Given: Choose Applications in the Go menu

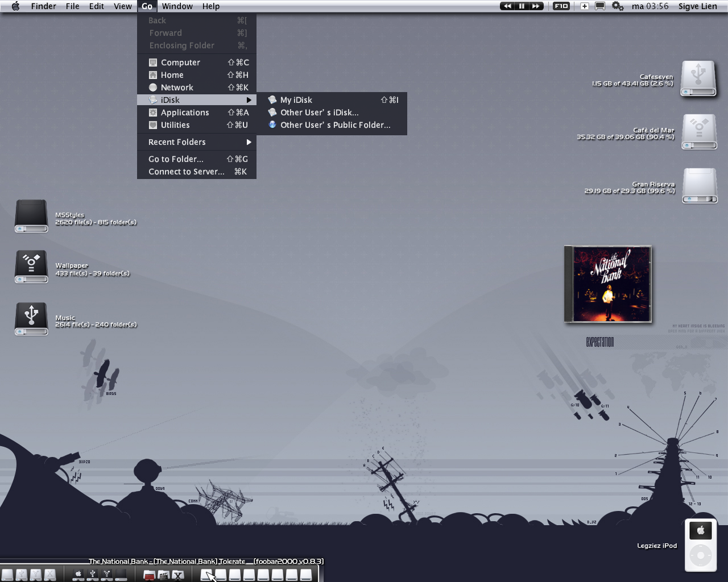Looking at the screenshot, I should pyautogui.click(x=197, y=113).
